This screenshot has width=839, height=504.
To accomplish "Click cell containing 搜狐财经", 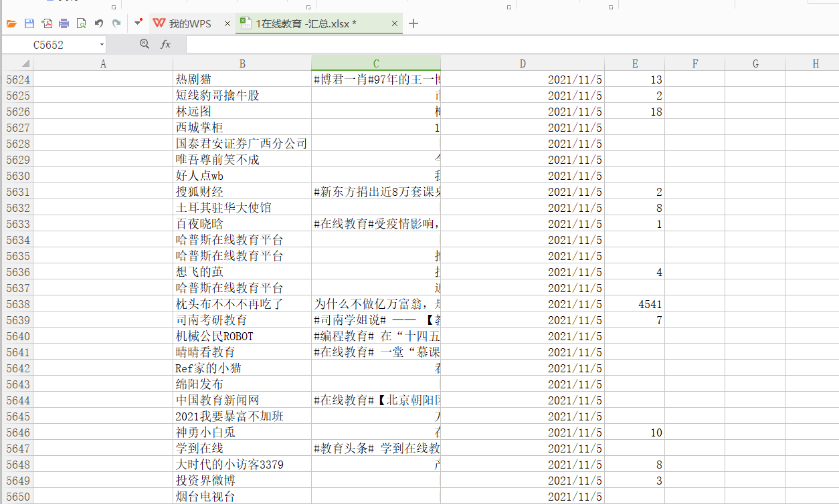I will 242,192.
